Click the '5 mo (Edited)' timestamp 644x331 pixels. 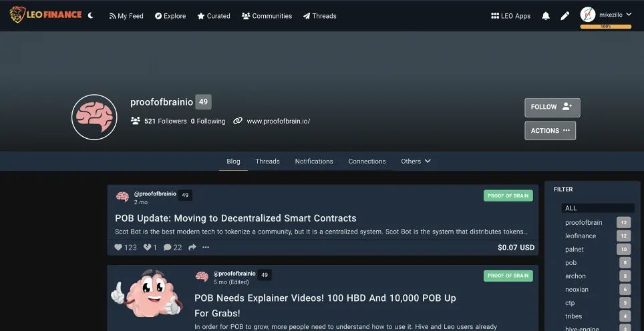[231, 282]
